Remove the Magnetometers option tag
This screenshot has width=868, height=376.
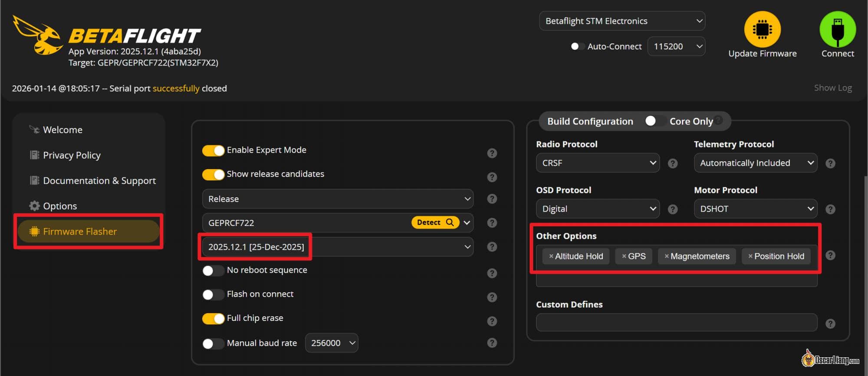(x=666, y=256)
